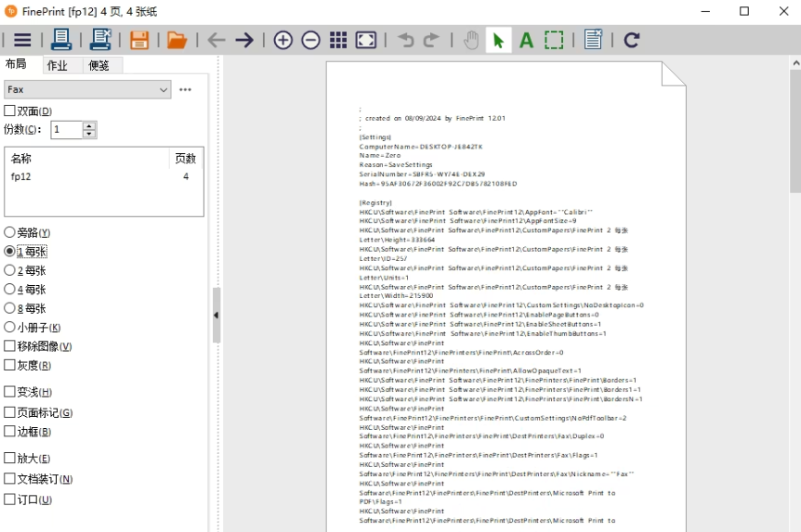
Task: Click the [Registry] line in preview
Action: pyautogui.click(x=375, y=202)
